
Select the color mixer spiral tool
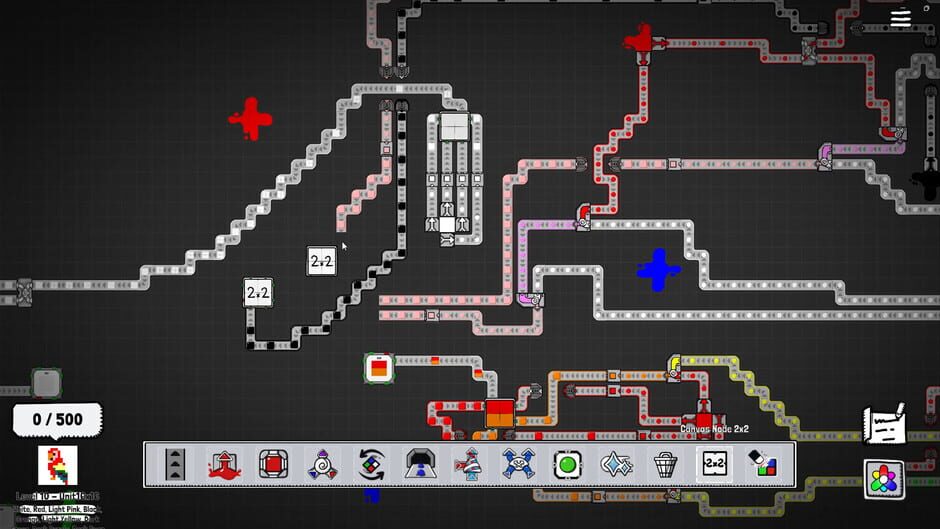tap(323, 464)
